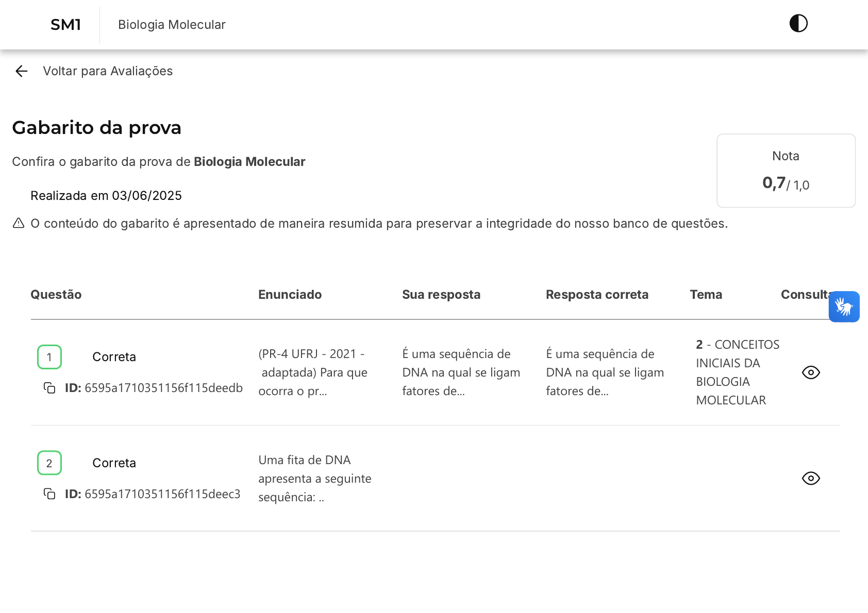Click the Resposta correta column header
The height and width of the screenshot is (613, 868).
[597, 295]
